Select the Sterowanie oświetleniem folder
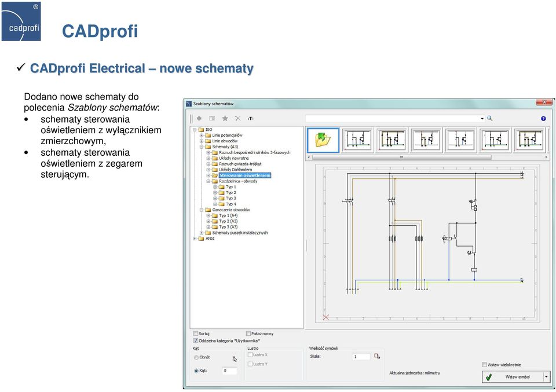The width and height of the screenshot is (556, 392). [244, 175]
